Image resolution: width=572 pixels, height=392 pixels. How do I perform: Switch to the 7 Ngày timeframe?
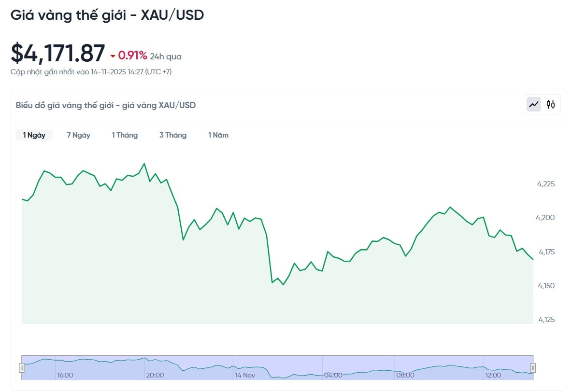click(78, 135)
